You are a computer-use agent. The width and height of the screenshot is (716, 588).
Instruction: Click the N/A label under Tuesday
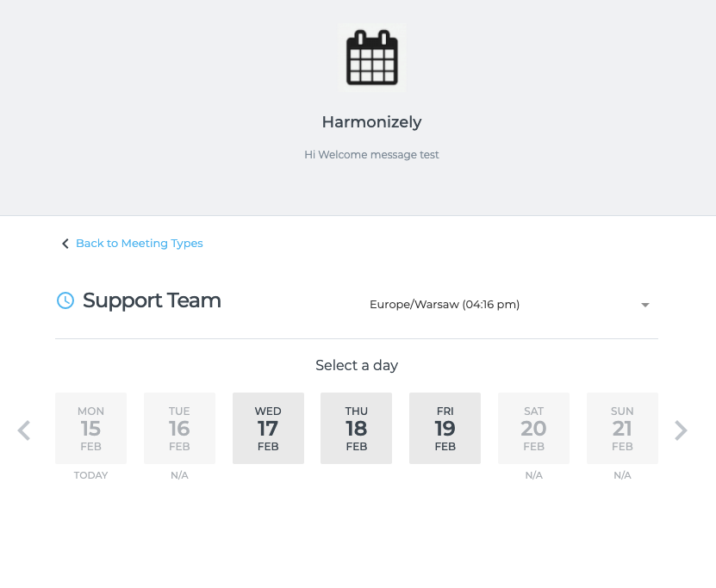179,475
